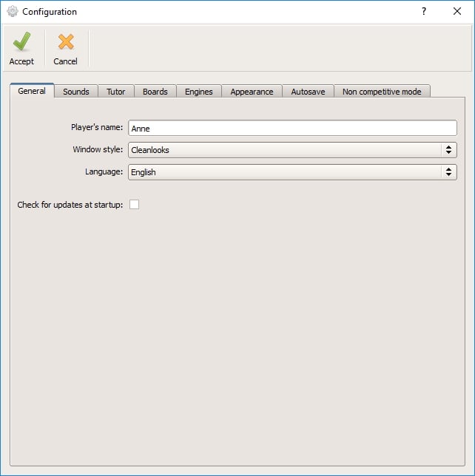Select the Engines tab
The height and width of the screenshot is (476, 475).
(x=198, y=92)
